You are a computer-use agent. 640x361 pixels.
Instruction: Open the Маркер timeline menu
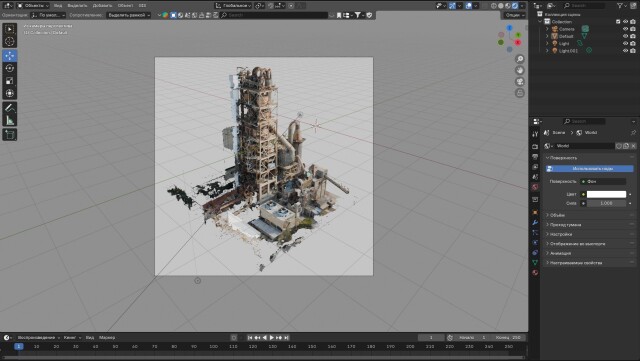pos(107,338)
